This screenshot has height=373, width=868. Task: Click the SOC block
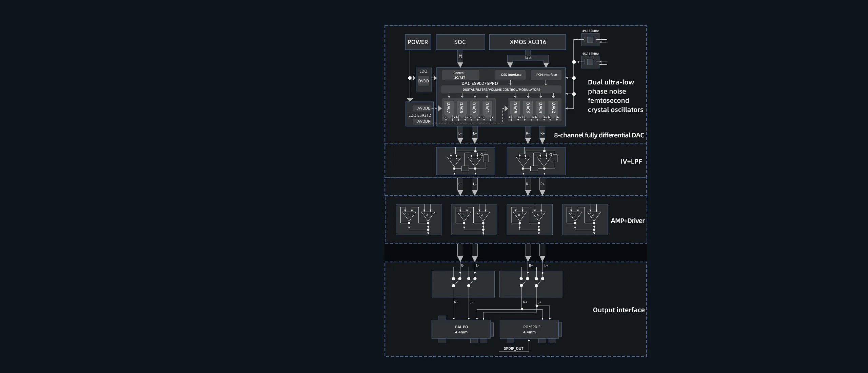(460, 42)
